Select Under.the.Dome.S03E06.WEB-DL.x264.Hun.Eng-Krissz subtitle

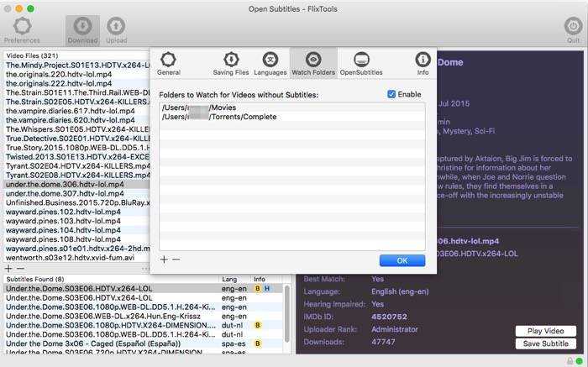pyautogui.click(x=144, y=316)
